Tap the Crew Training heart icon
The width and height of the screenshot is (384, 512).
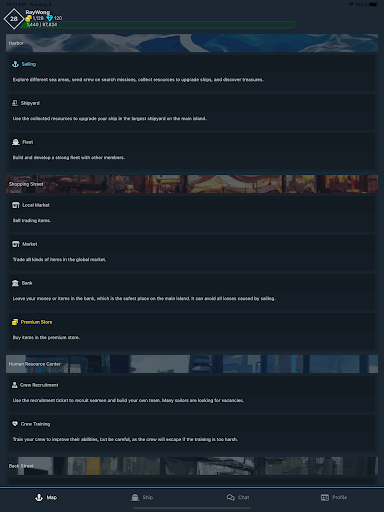click(15, 424)
